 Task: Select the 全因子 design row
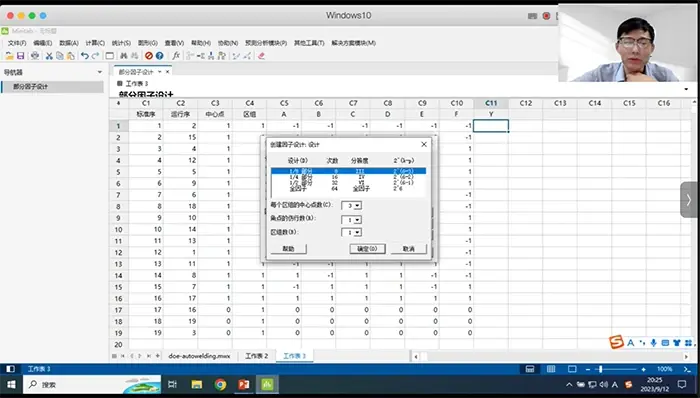[x=349, y=189]
